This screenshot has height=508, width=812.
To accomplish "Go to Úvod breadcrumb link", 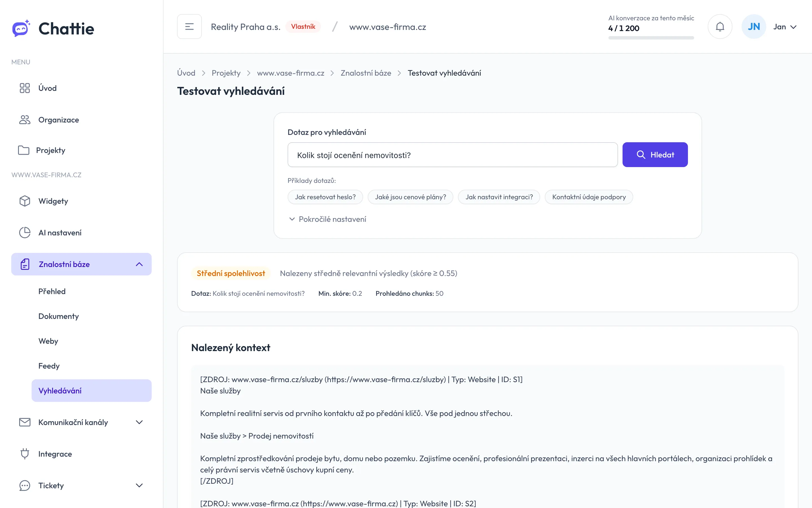I will [186, 73].
